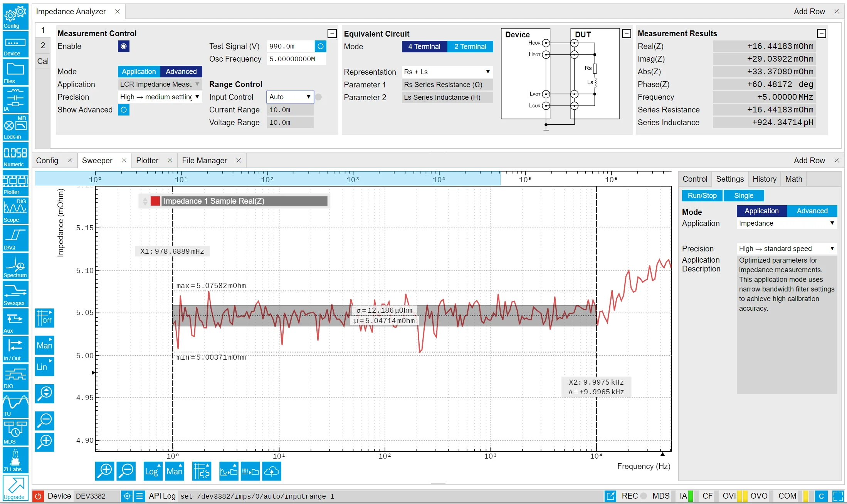Open the Config sidebar icon

tap(15, 17)
